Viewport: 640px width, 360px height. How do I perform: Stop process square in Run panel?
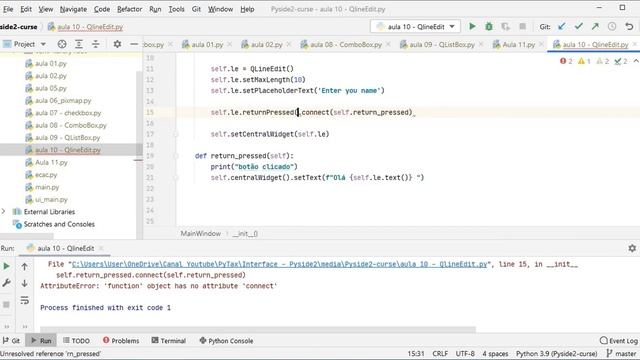7,304
